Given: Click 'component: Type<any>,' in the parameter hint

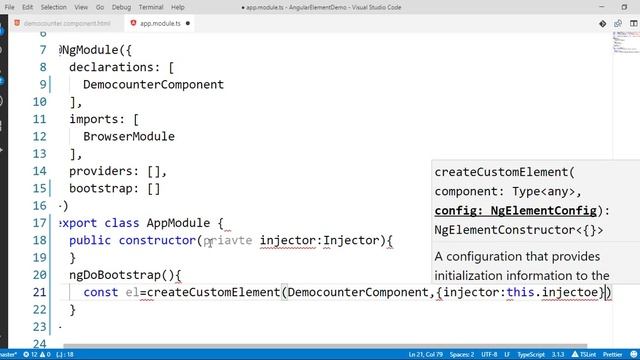Looking at the screenshot, I should tap(508, 191).
